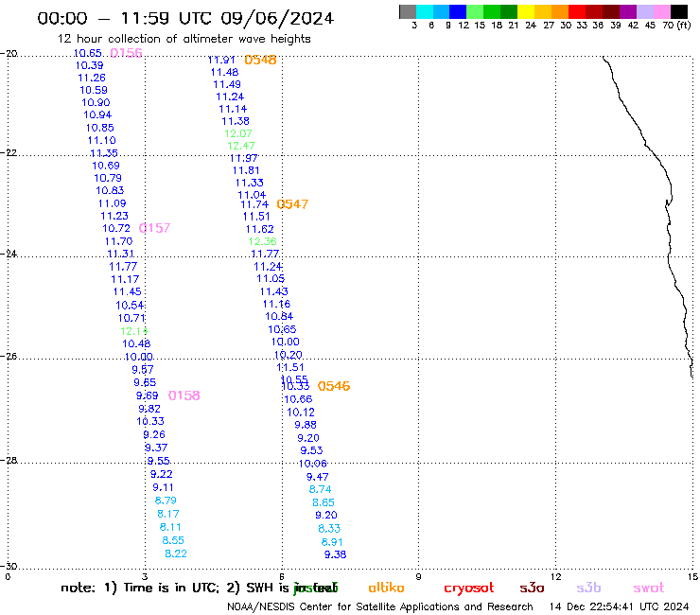Click the wave height value '10.39'
This screenshot has height=615, width=700.
tap(89, 65)
